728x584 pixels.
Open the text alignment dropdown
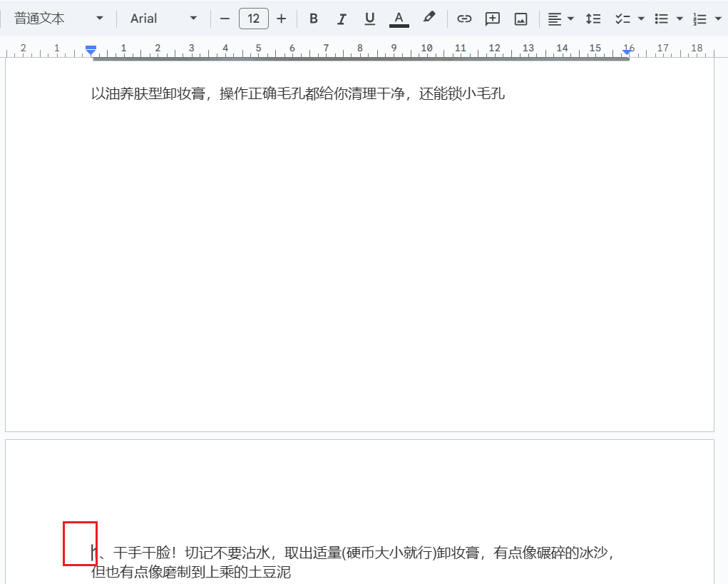tap(560, 19)
